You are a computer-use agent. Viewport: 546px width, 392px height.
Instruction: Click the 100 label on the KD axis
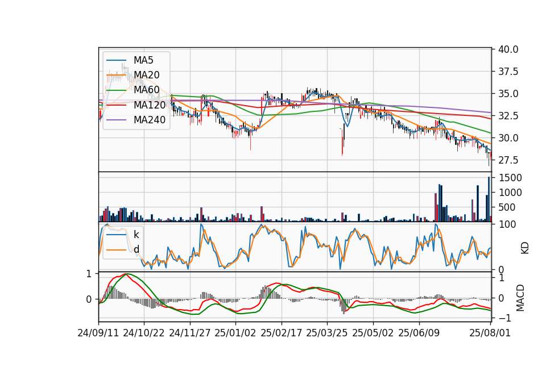(507, 224)
